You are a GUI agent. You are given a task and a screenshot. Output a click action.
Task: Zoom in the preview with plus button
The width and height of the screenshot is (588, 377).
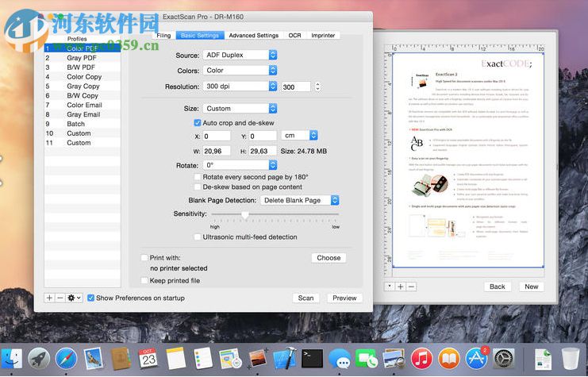pos(401,287)
